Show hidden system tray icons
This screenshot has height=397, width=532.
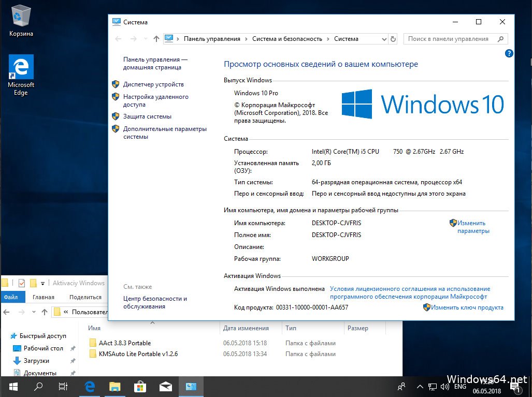point(420,387)
